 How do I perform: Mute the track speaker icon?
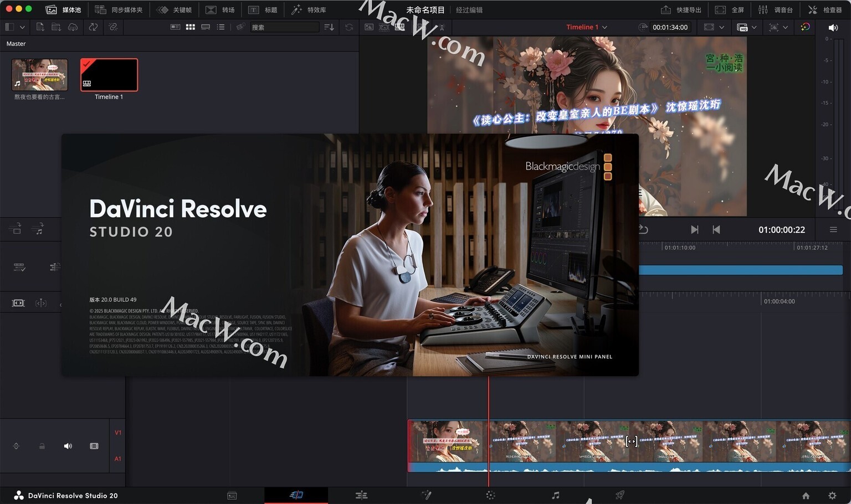(68, 446)
